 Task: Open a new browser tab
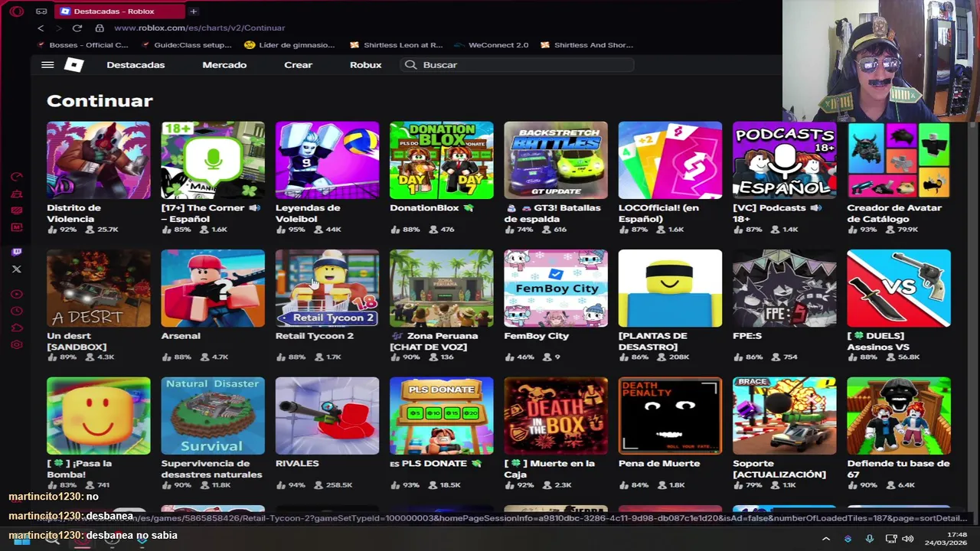pos(194,11)
